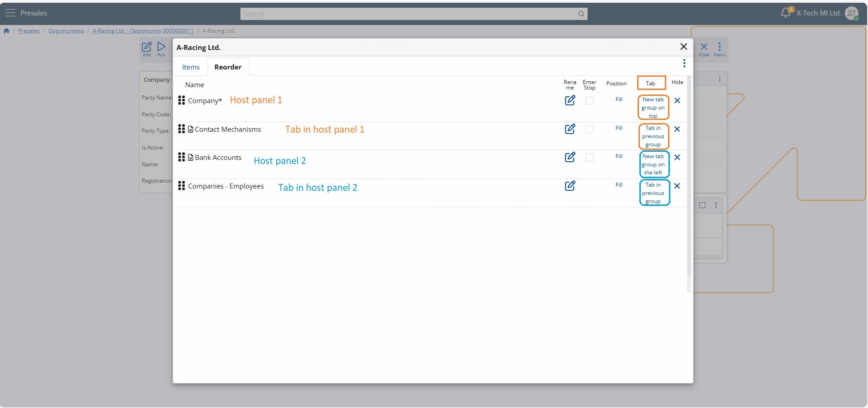Open the dialog's three-dot options menu
The width and height of the screenshot is (868, 408).
click(684, 63)
